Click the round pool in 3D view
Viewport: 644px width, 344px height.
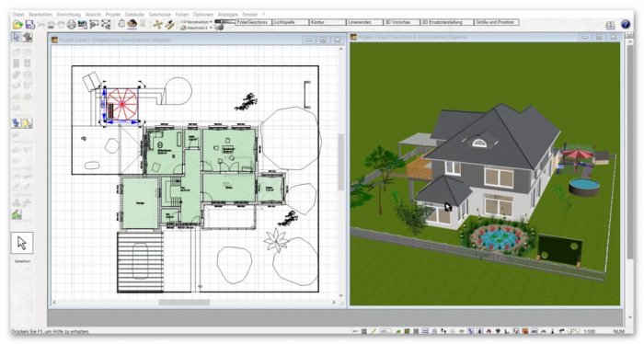coord(583,187)
